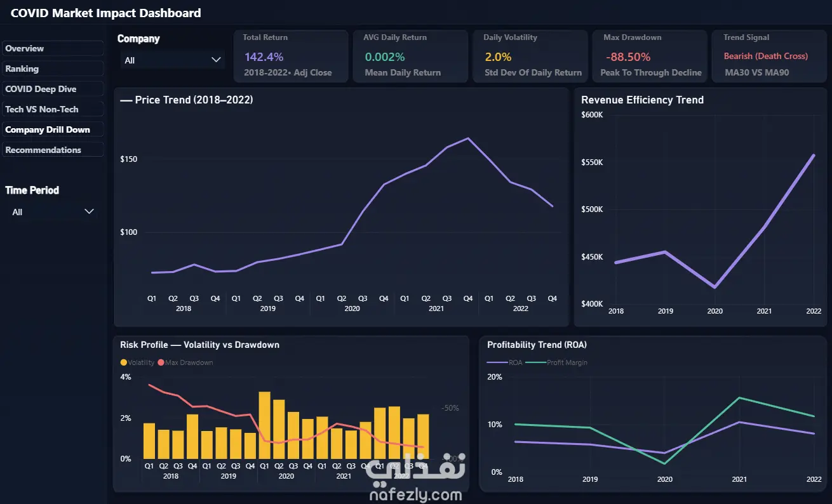Select the Trend Signal Bearish card
This screenshot has height=504, width=832.
770,56
